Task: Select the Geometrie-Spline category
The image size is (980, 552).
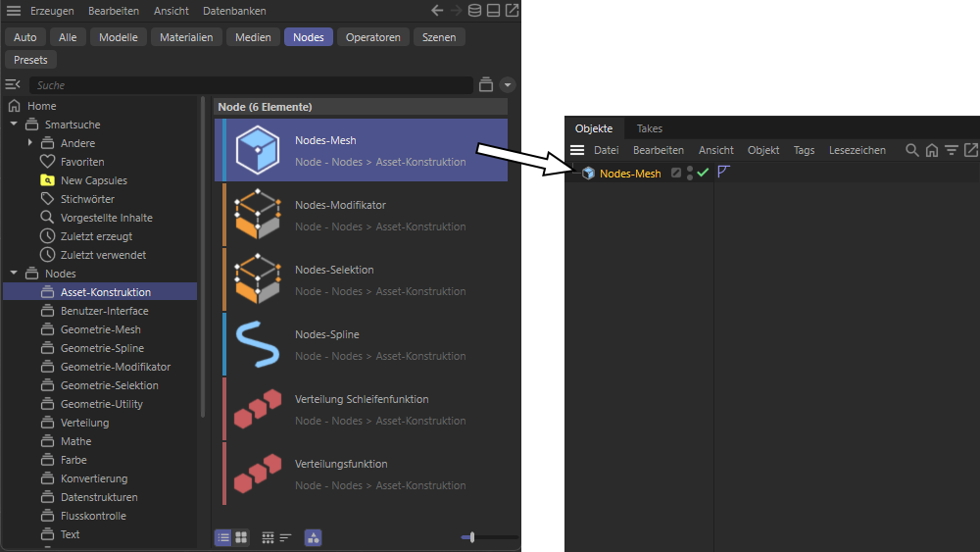Action: pos(102,348)
